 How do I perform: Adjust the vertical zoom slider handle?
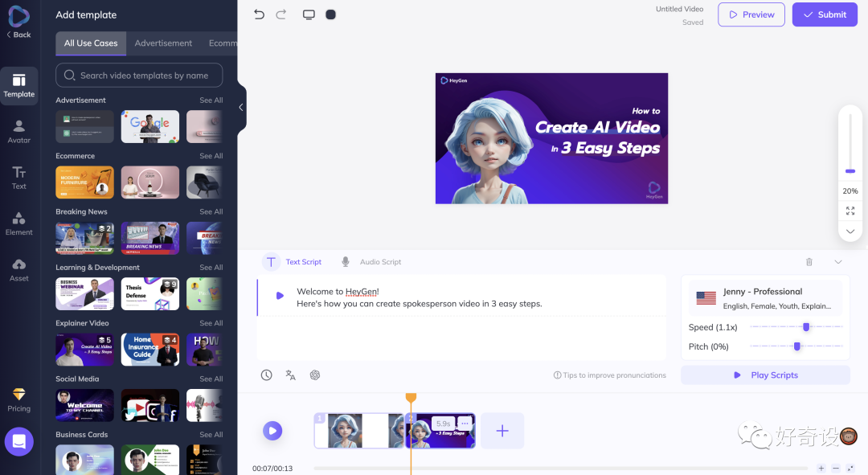(x=850, y=171)
